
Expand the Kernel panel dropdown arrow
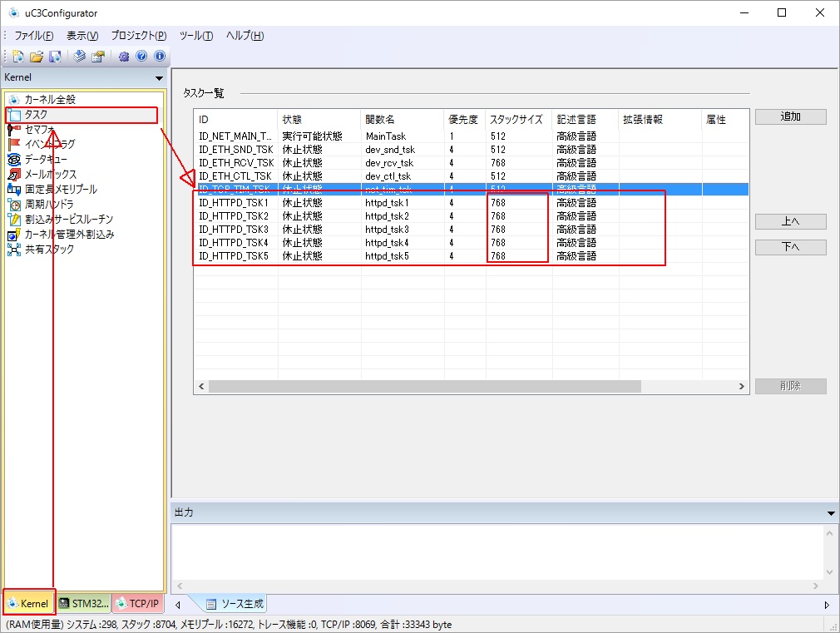pos(159,78)
